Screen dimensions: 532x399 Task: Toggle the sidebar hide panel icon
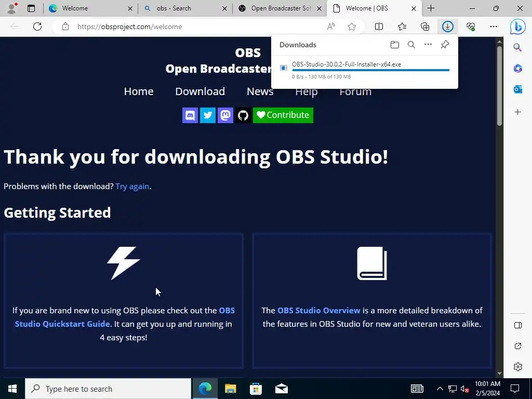tap(517, 325)
